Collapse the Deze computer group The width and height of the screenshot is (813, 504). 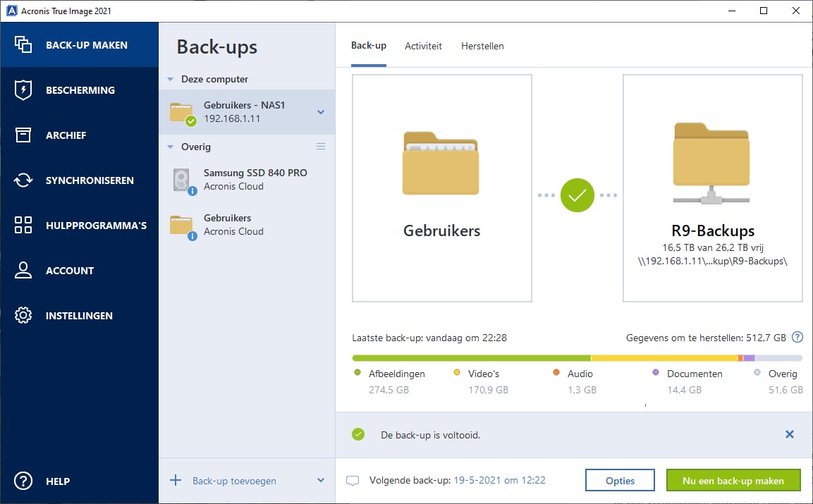click(x=169, y=79)
